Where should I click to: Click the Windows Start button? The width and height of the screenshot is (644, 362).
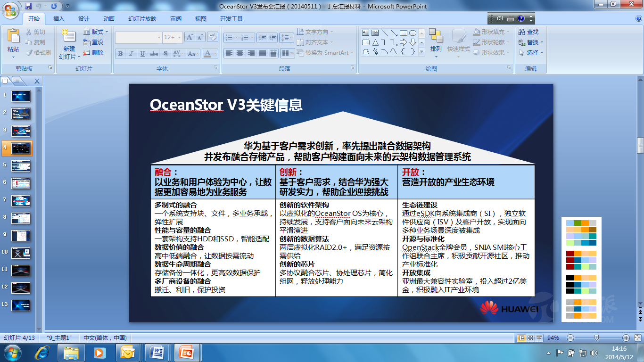(x=12, y=352)
